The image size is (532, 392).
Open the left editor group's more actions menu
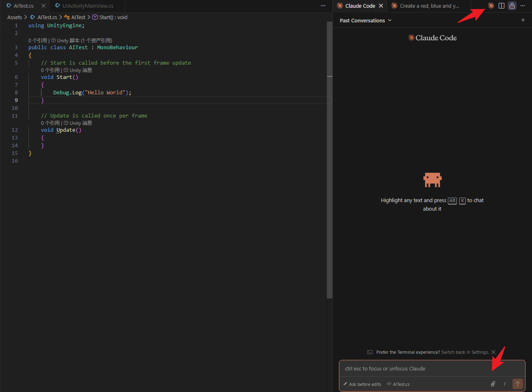pos(323,6)
